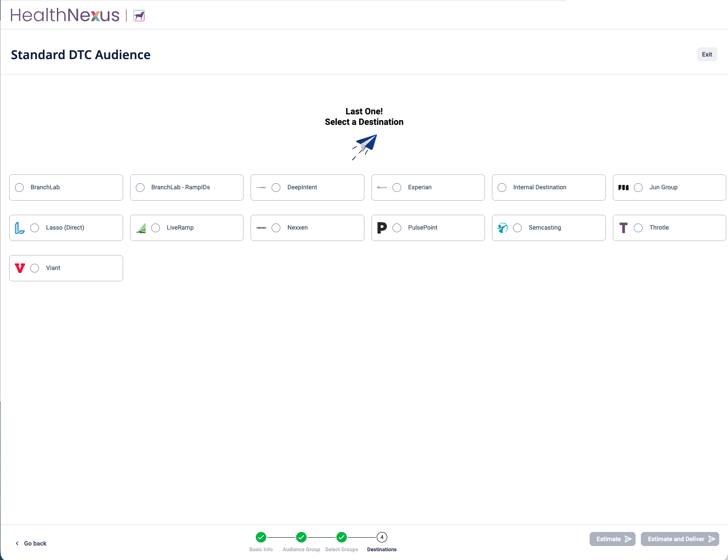
Task: Select the Internal Destination radio option
Action: click(x=502, y=188)
